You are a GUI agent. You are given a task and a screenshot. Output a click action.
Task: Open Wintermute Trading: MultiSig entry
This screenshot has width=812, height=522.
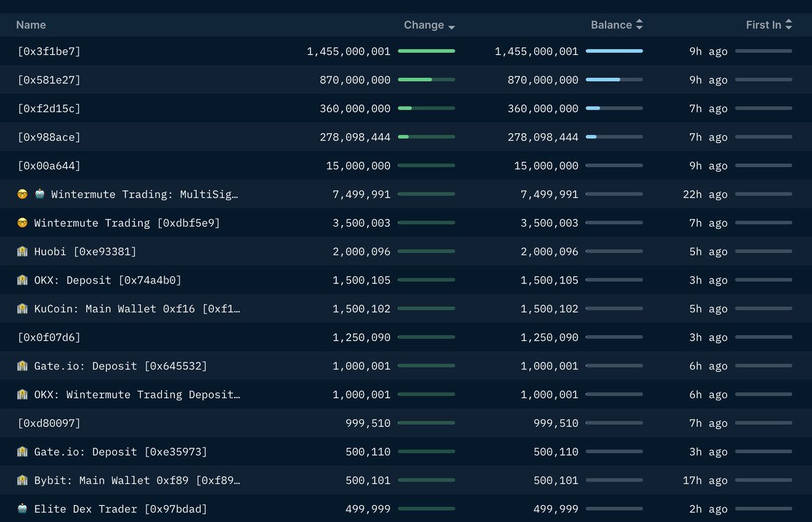[145, 195]
